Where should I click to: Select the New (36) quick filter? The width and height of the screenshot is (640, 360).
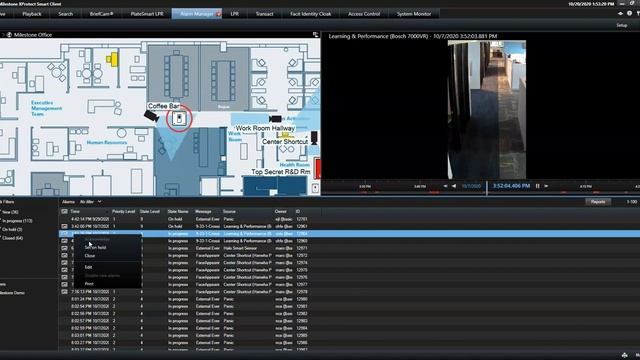(10, 212)
